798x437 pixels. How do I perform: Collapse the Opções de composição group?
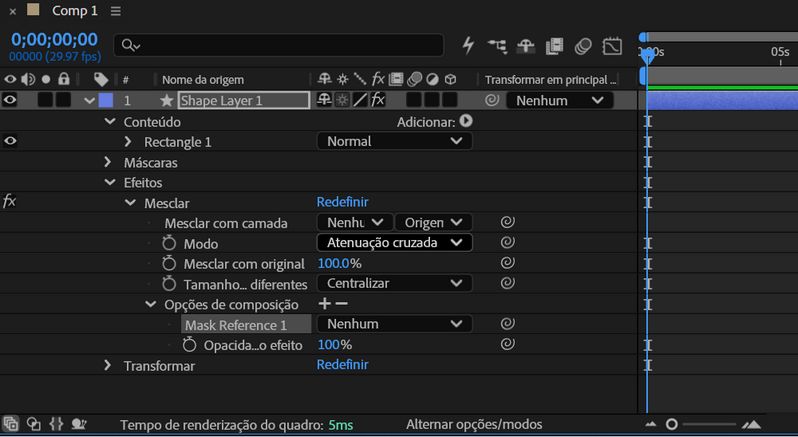coord(151,304)
